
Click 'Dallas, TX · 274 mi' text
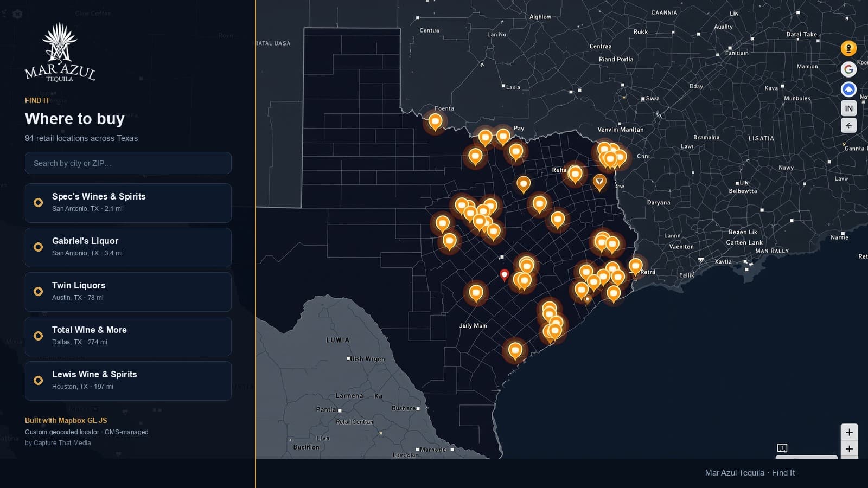tap(80, 342)
